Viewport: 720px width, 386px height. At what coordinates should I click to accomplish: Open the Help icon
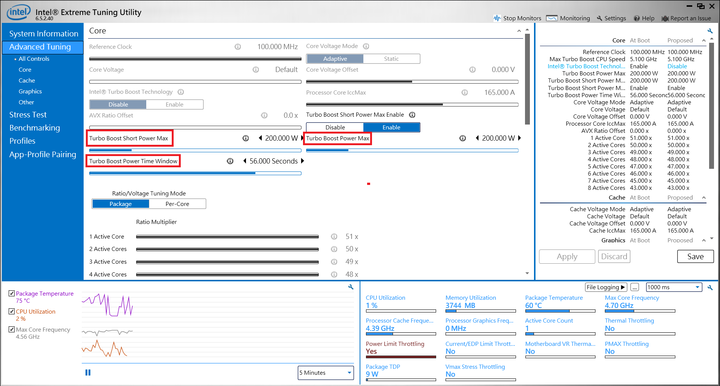[637, 18]
